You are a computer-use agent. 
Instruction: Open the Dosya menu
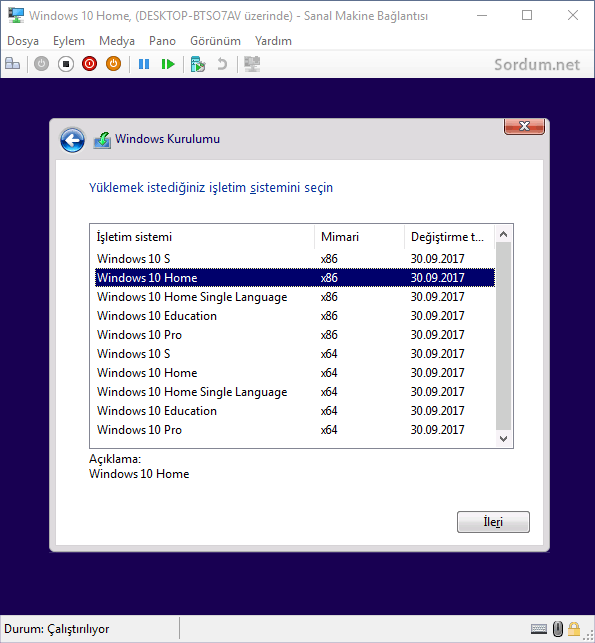[x=23, y=41]
